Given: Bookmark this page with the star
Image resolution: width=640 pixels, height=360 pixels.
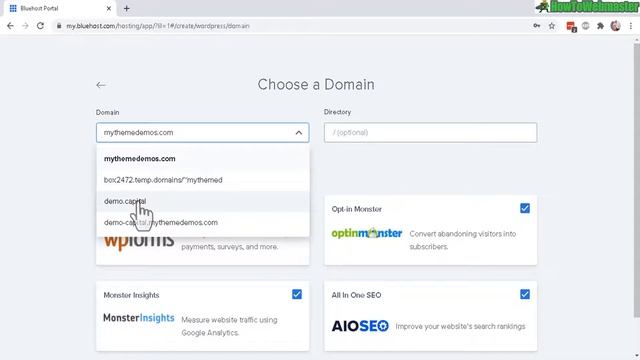Looking at the screenshot, I should (x=552, y=26).
